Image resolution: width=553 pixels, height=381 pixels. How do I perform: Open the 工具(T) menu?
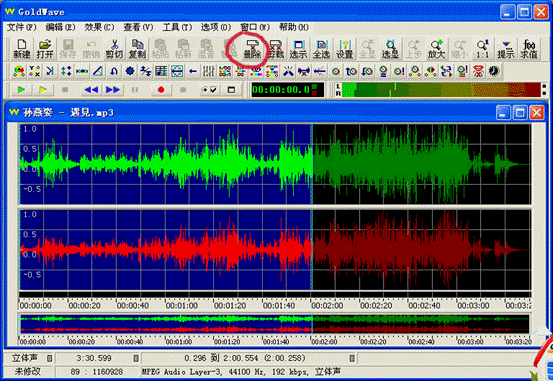pos(177,27)
